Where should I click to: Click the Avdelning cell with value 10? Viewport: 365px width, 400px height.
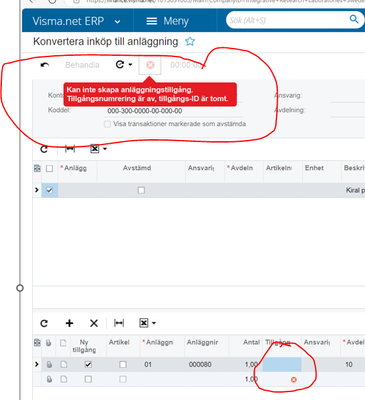pyautogui.click(x=349, y=365)
